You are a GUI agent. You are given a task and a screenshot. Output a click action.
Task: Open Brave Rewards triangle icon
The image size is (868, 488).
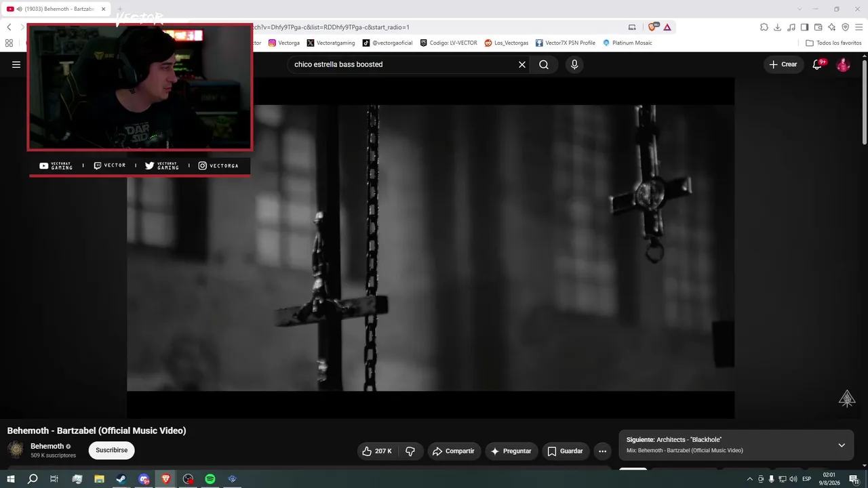(x=667, y=27)
